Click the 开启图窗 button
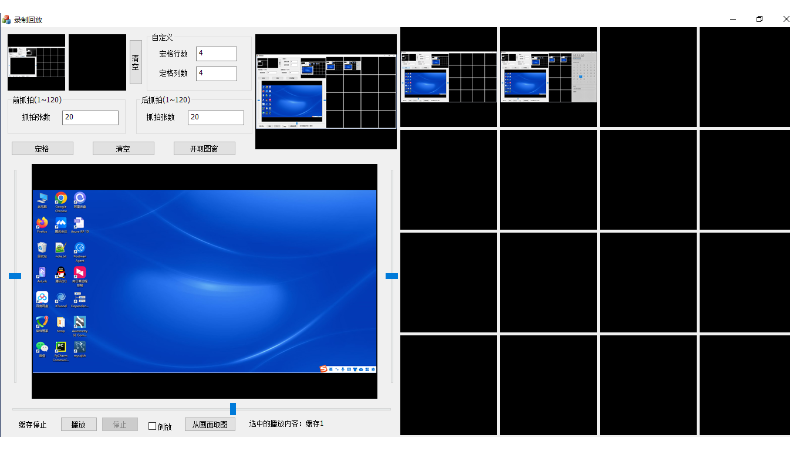 point(205,149)
